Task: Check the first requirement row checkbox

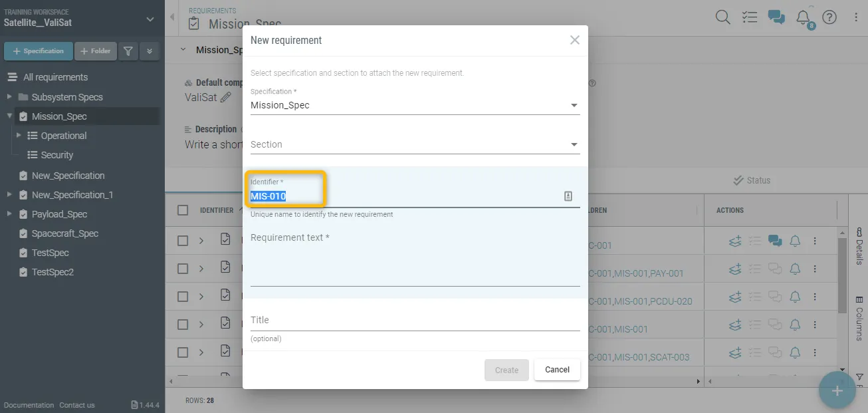Action: point(183,241)
